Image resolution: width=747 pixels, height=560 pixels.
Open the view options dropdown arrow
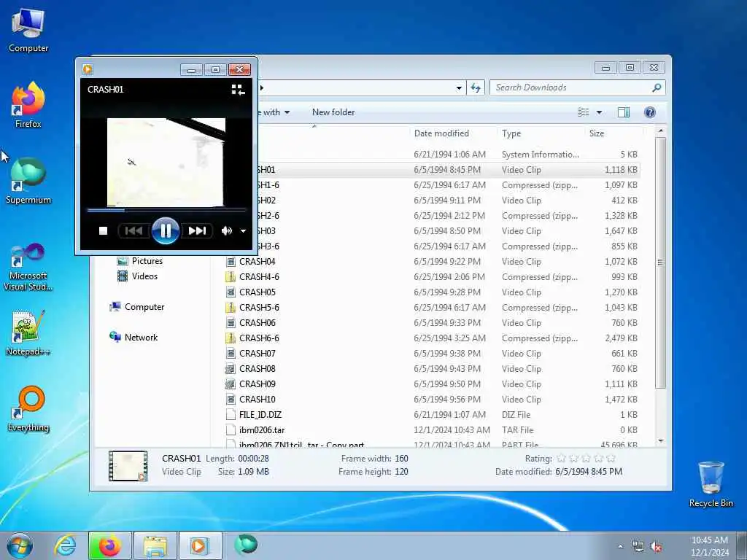pos(599,112)
